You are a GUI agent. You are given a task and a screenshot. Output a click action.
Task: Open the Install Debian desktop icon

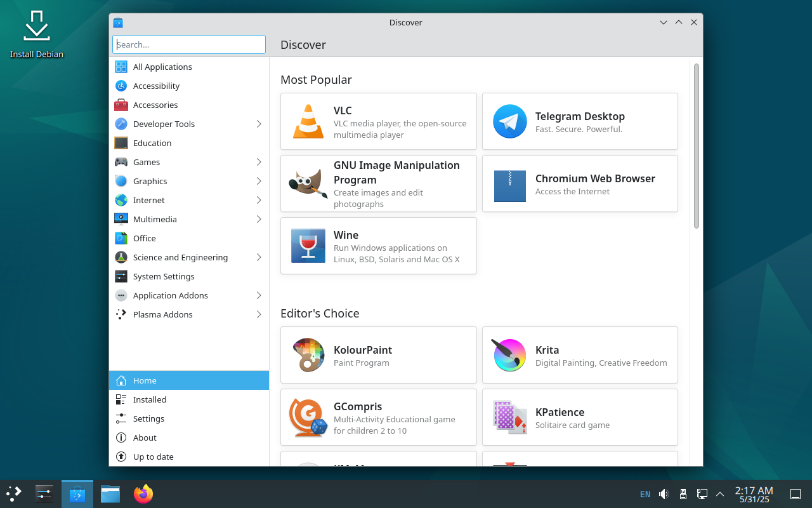pos(37,34)
